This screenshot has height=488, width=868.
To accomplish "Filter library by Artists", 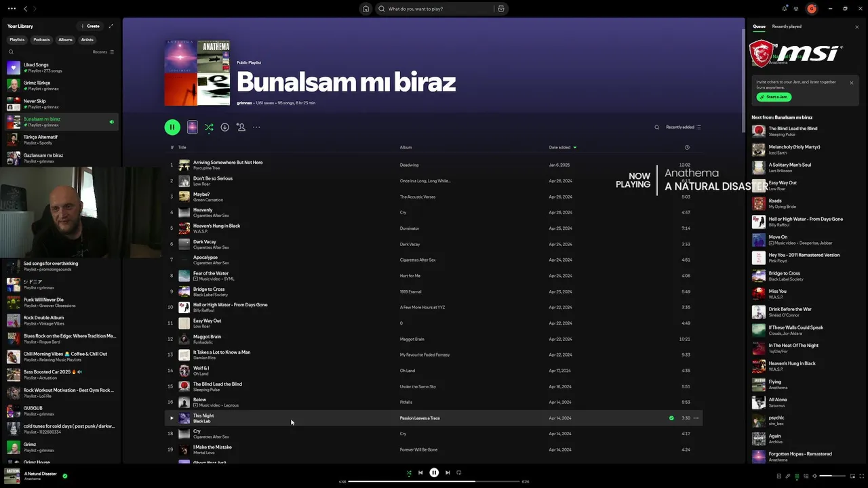I will [x=87, y=39].
